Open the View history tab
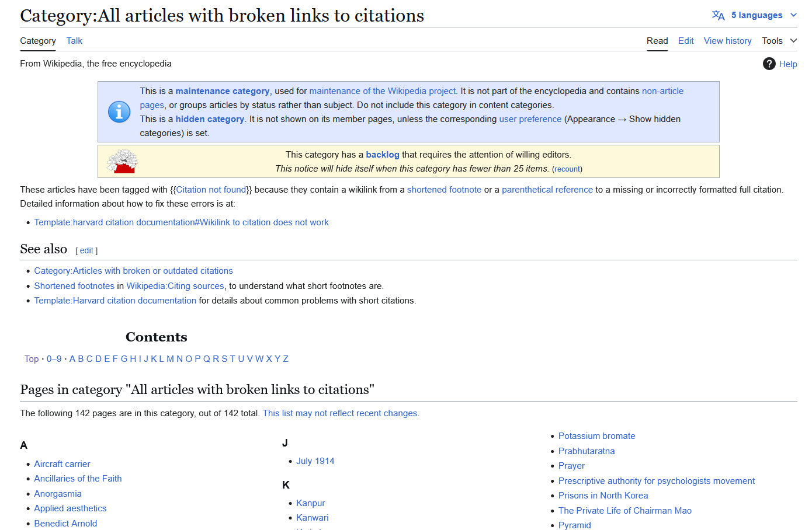This screenshot has width=812, height=530. (727, 41)
